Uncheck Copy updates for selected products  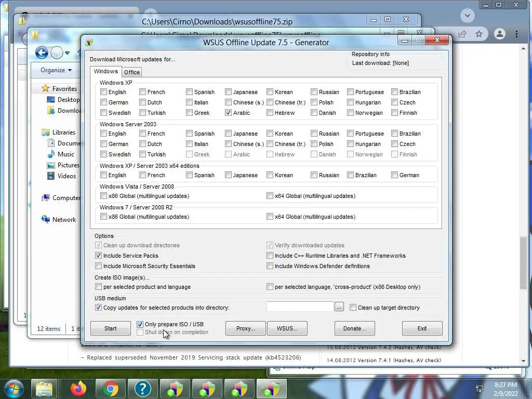point(98,307)
